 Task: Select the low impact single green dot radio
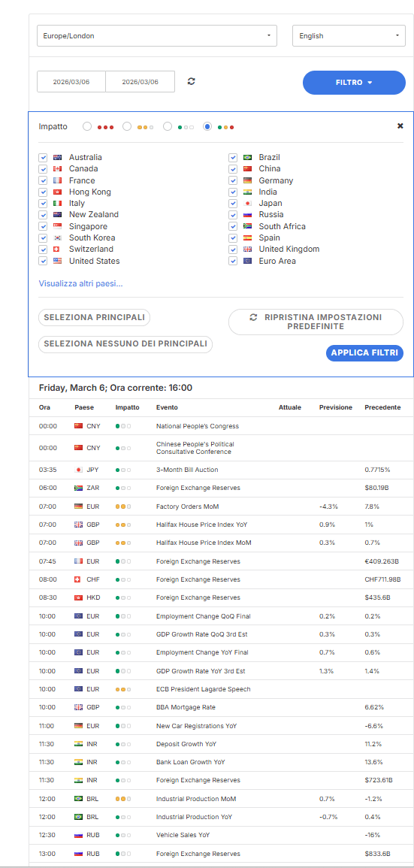click(x=167, y=126)
